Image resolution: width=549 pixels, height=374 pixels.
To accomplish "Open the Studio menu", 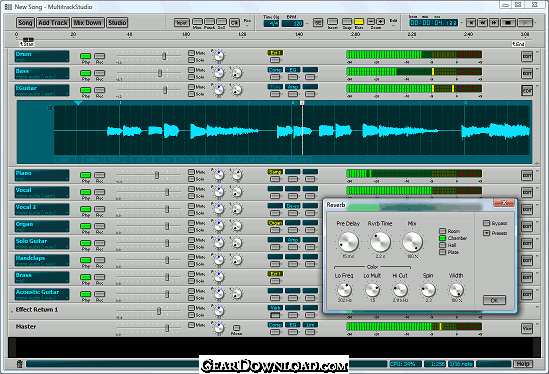I will tap(117, 23).
